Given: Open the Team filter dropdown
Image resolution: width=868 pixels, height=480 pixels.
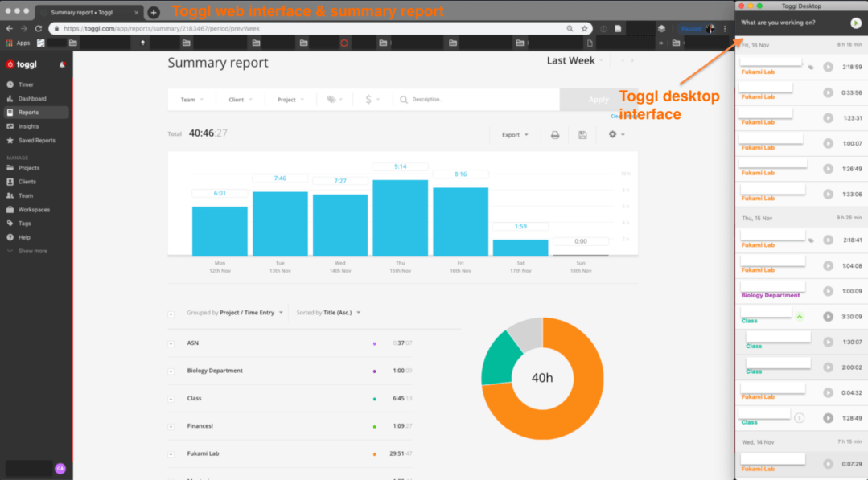Looking at the screenshot, I should tap(191, 100).
